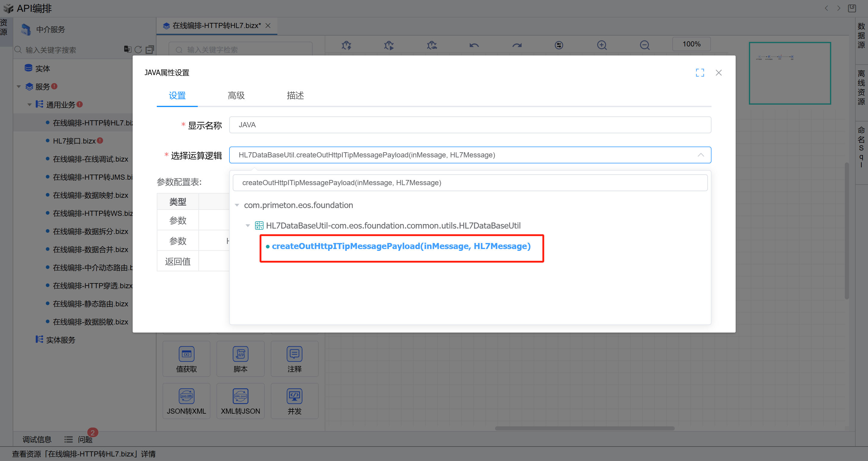Viewport: 868px width, 461px height.
Task: Collapse the HL7DataBaseUtil class node
Action: pos(248,226)
